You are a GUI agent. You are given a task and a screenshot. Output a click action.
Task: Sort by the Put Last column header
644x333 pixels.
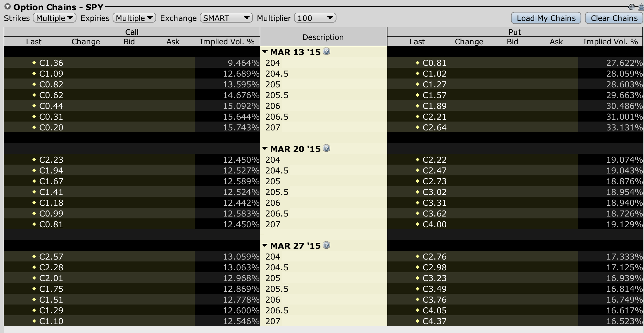[417, 42]
